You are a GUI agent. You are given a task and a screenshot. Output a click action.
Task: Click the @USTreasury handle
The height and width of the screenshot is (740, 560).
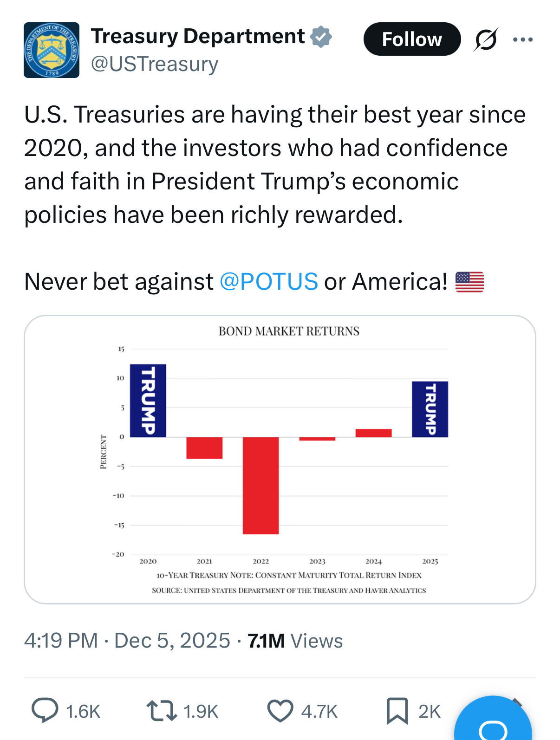point(155,64)
